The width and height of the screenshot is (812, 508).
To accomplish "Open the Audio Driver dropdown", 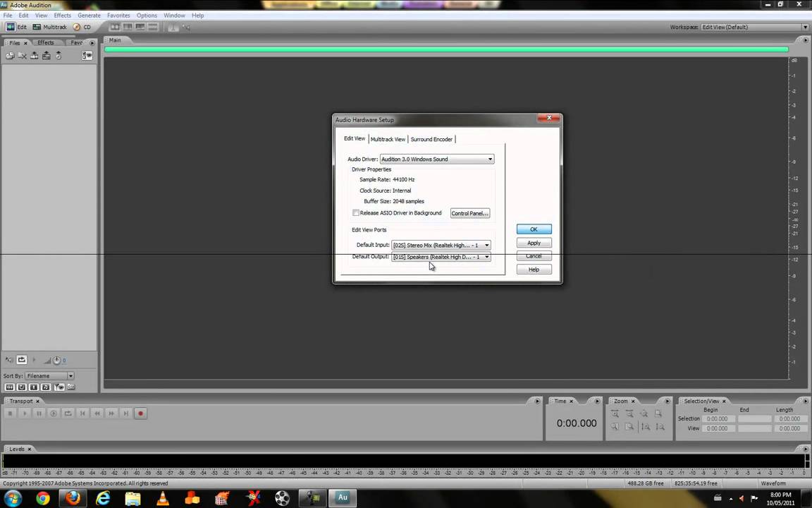I will click(x=437, y=159).
